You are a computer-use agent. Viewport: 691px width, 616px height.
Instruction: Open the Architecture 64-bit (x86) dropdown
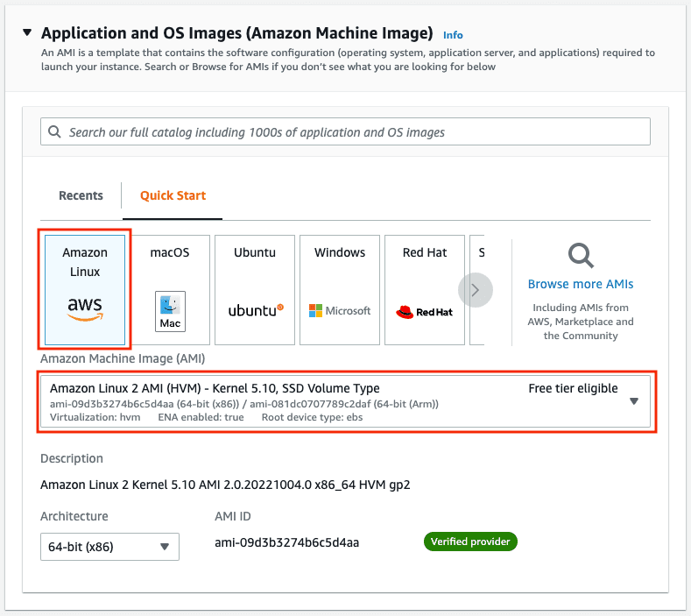click(109, 547)
